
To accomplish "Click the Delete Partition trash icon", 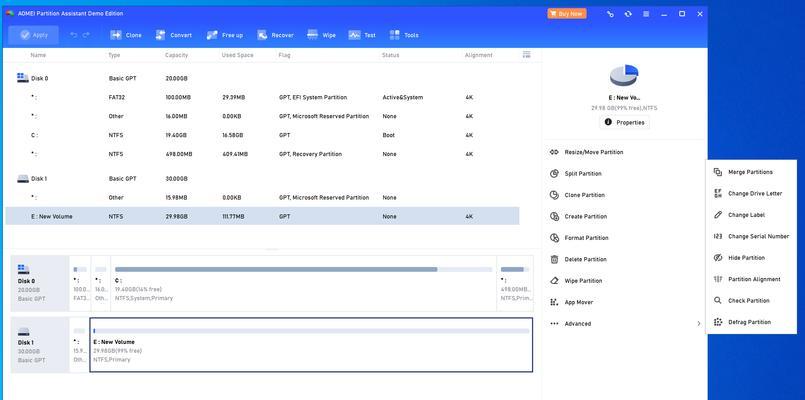I will point(554,259).
